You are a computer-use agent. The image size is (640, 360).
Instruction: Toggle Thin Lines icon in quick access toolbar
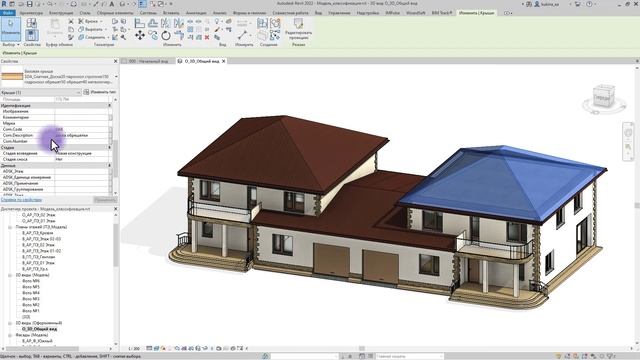[x=142, y=4]
